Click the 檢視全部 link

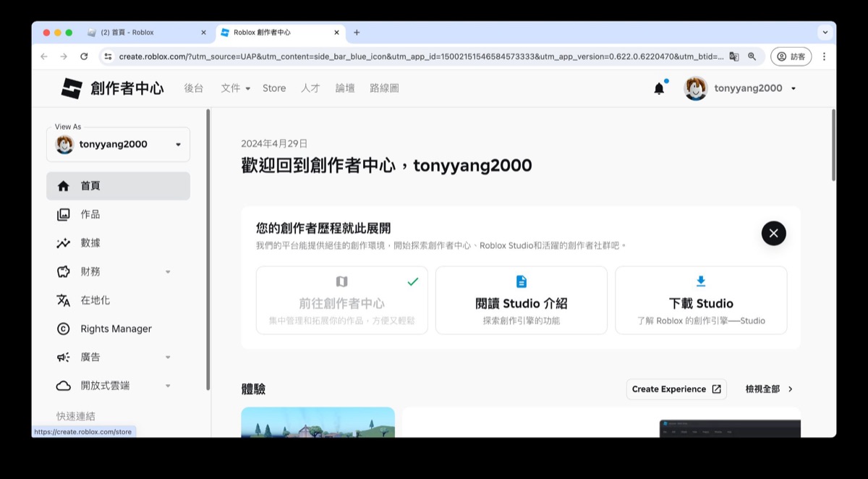pyautogui.click(x=770, y=389)
